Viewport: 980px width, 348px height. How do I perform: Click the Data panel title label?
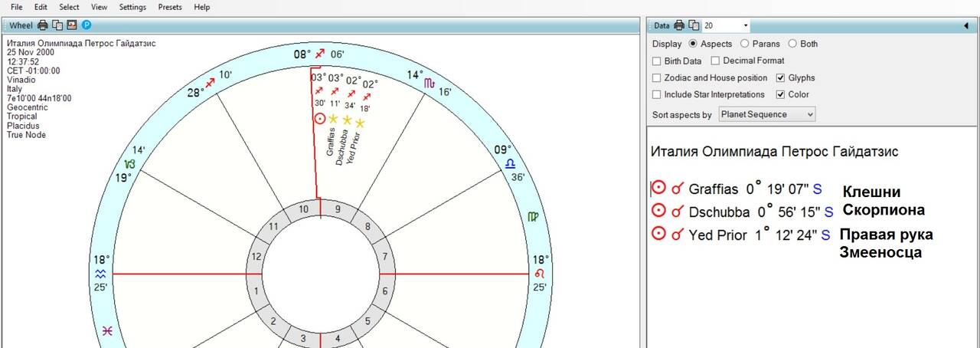pos(661,25)
